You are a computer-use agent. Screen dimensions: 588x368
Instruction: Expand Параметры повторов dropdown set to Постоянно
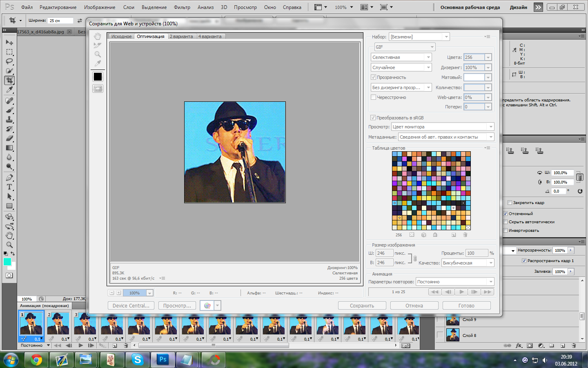pos(455,282)
